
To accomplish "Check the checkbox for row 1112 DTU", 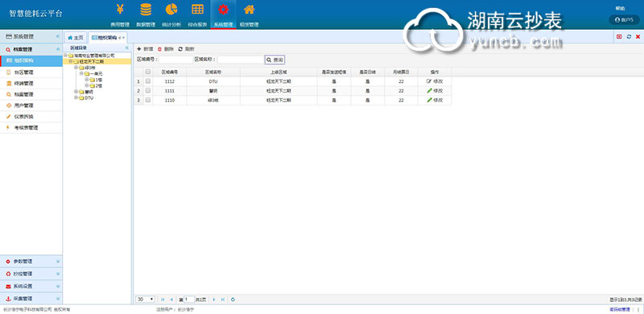I will click(148, 81).
